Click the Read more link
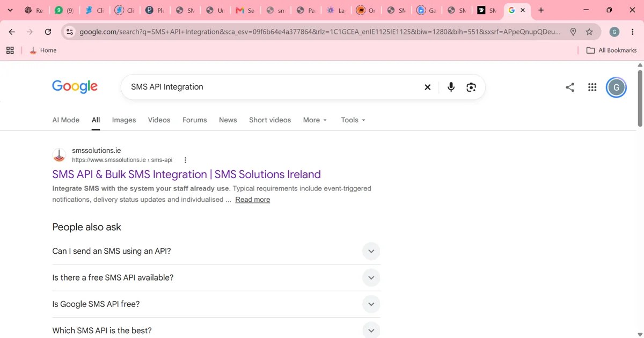Screen dimensions: 644x338 click(x=252, y=200)
